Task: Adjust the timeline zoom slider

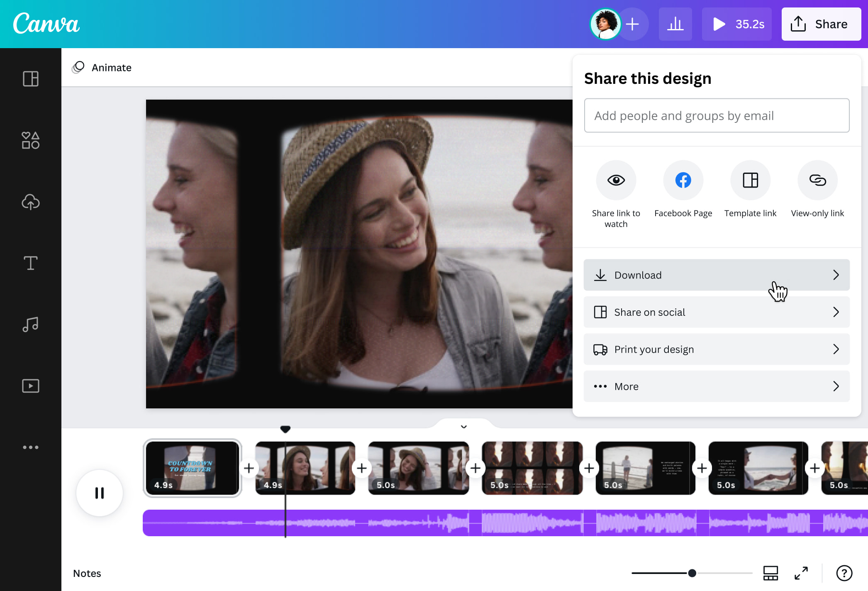Action: click(x=691, y=573)
